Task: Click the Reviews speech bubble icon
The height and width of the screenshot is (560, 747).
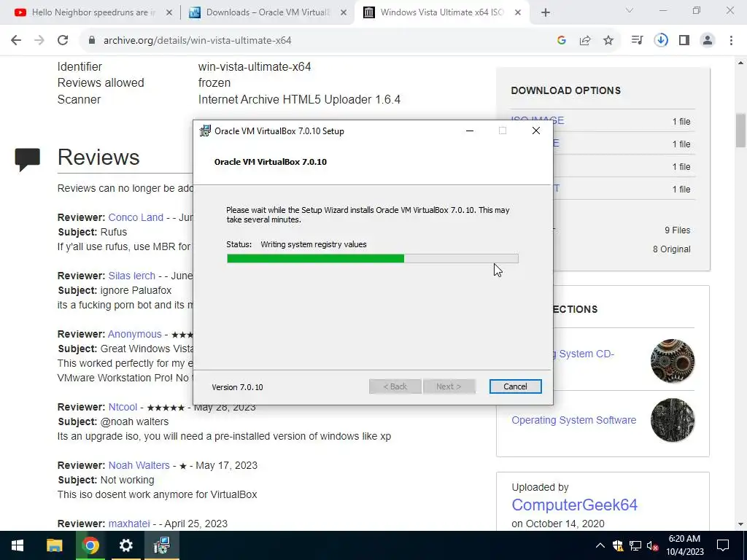Action: coord(28,160)
